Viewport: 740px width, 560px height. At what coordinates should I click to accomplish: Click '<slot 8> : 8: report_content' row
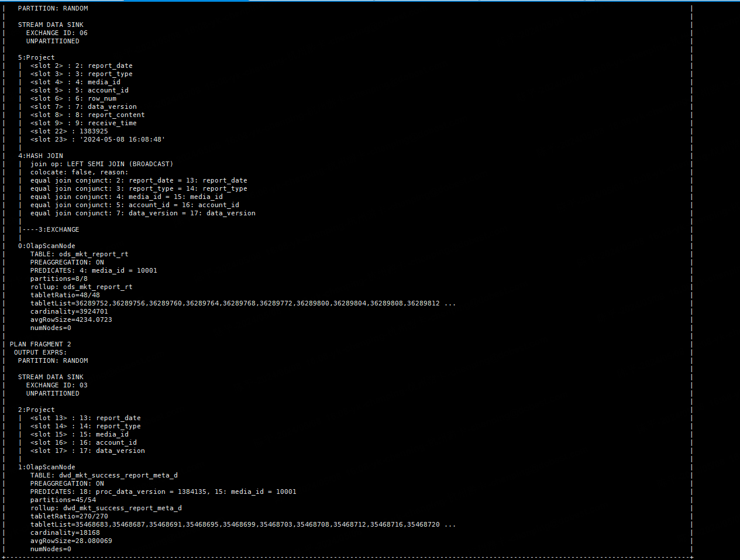(88, 115)
